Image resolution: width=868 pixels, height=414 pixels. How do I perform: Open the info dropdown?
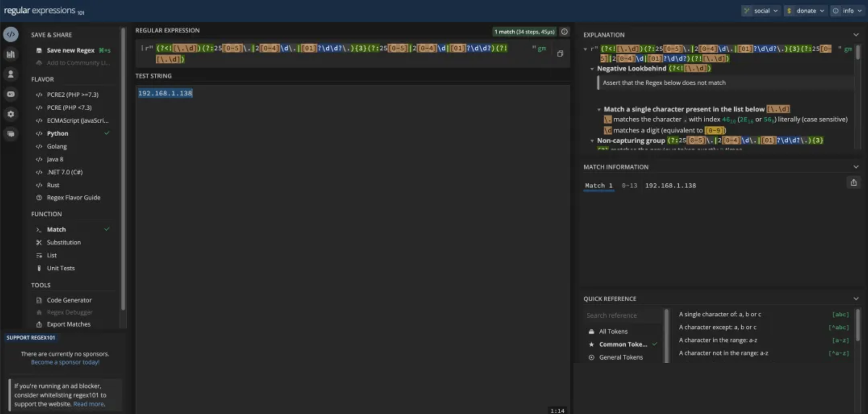tap(848, 11)
